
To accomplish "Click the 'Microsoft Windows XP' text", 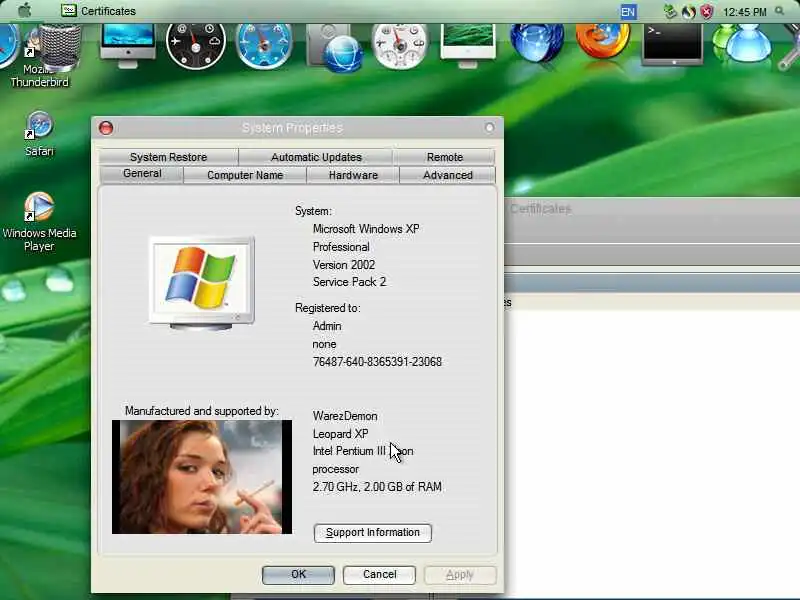I will tap(366, 229).
